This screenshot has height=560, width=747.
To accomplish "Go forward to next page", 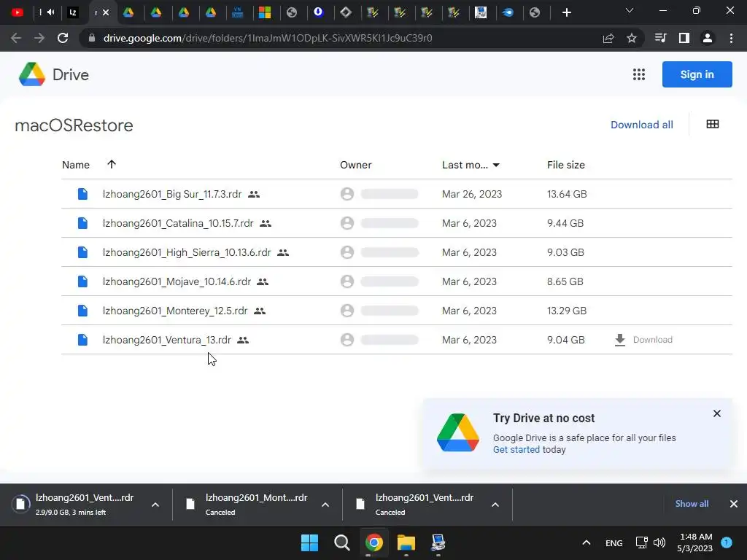I will pos(39,38).
